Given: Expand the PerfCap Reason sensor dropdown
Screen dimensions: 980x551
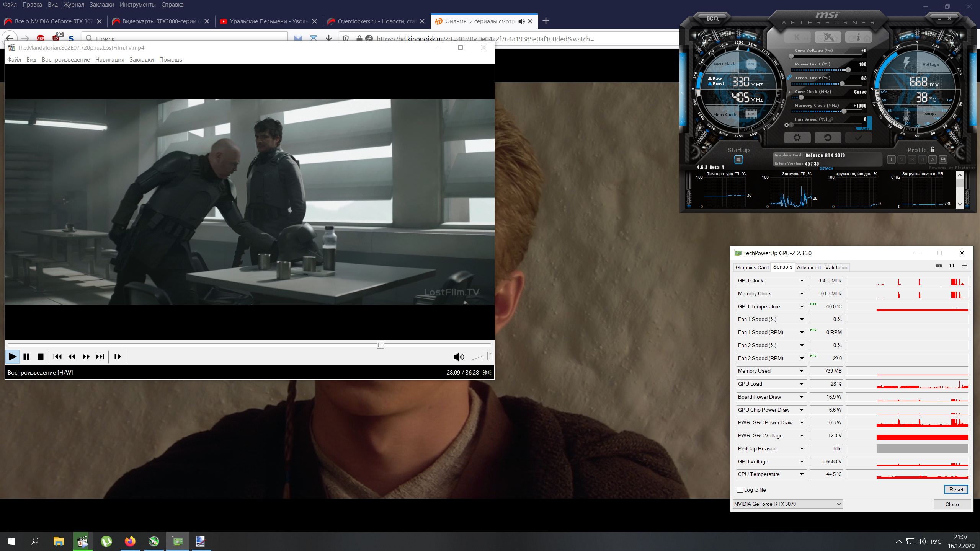Looking at the screenshot, I should [802, 449].
